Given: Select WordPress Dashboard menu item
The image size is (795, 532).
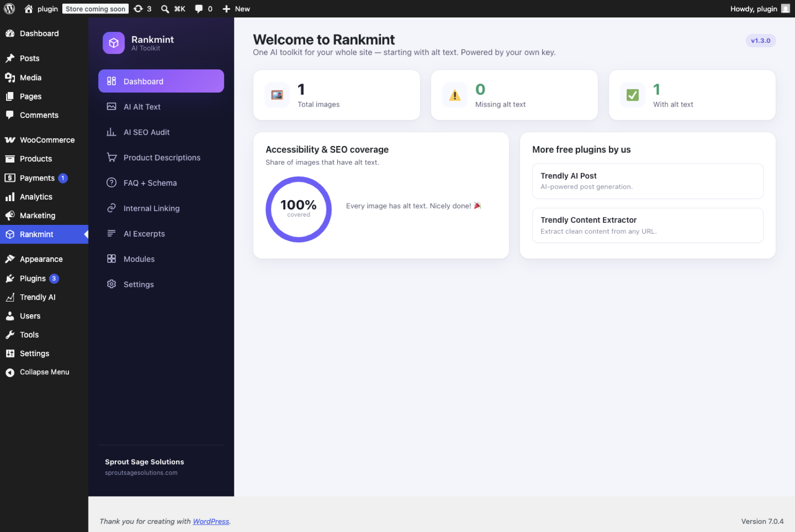Looking at the screenshot, I should click(44, 33).
